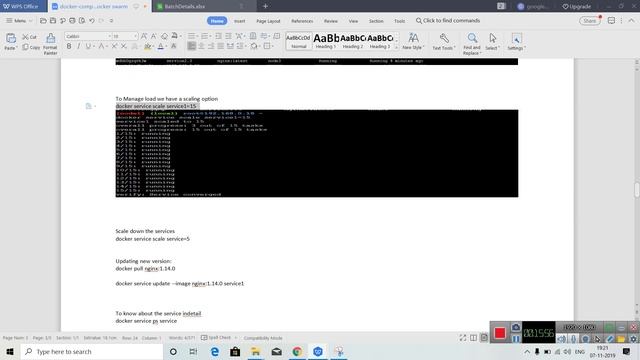Image resolution: width=640 pixels, height=360 pixels.
Task: Open a new tab with plus button
Action: [265, 6]
